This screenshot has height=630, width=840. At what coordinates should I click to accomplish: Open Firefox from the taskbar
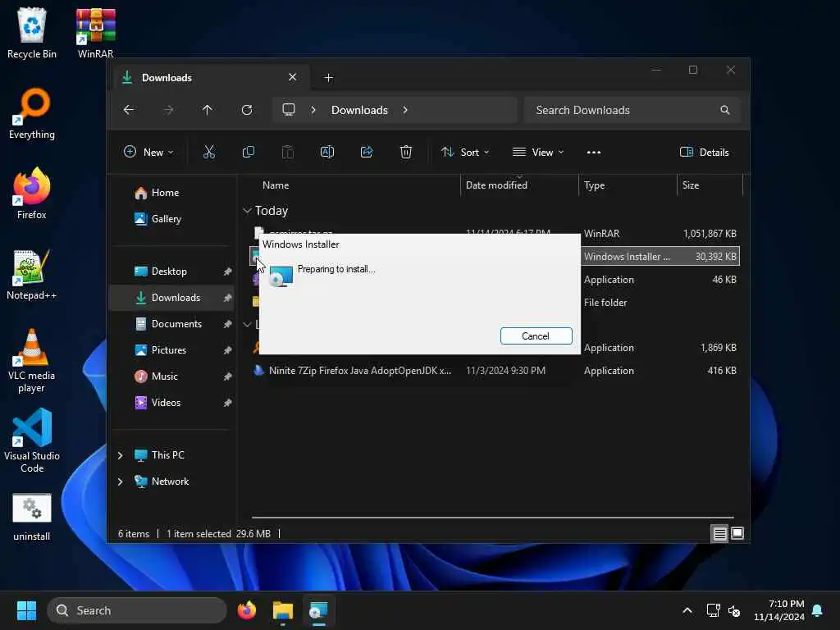246,610
